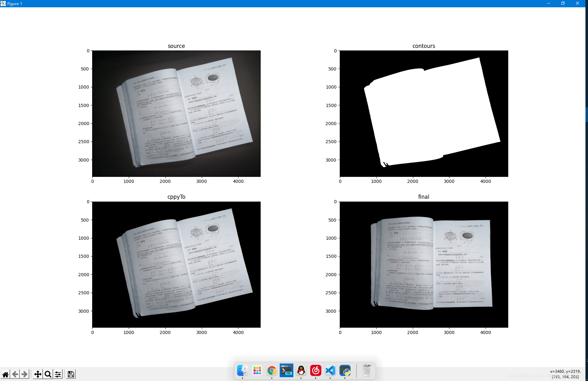This screenshot has height=381, width=588.
Task: Open the configure subplots dialog
Action: coord(58,374)
